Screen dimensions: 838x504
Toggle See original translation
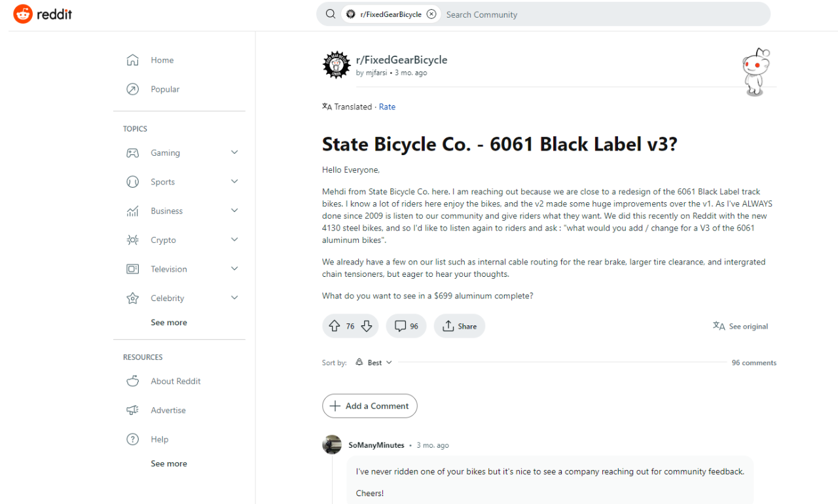click(x=740, y=326)
